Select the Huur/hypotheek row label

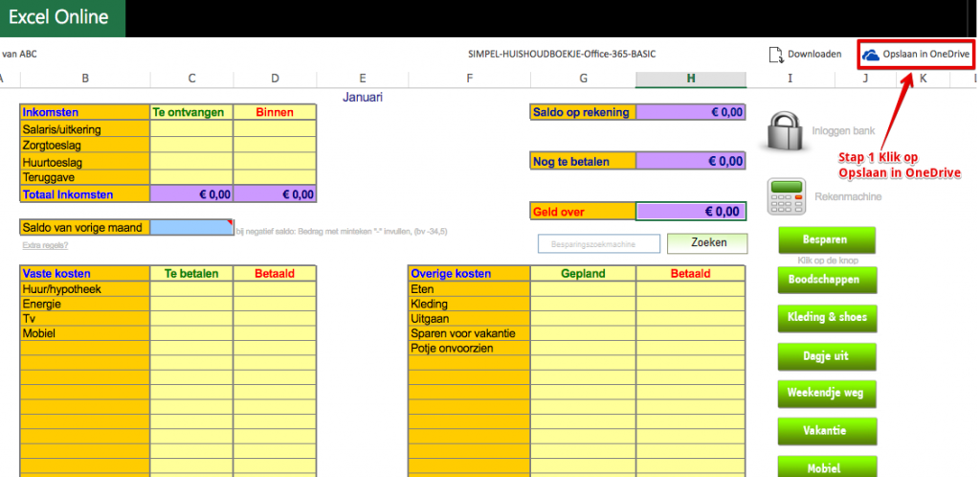click(x=85, y=289)
